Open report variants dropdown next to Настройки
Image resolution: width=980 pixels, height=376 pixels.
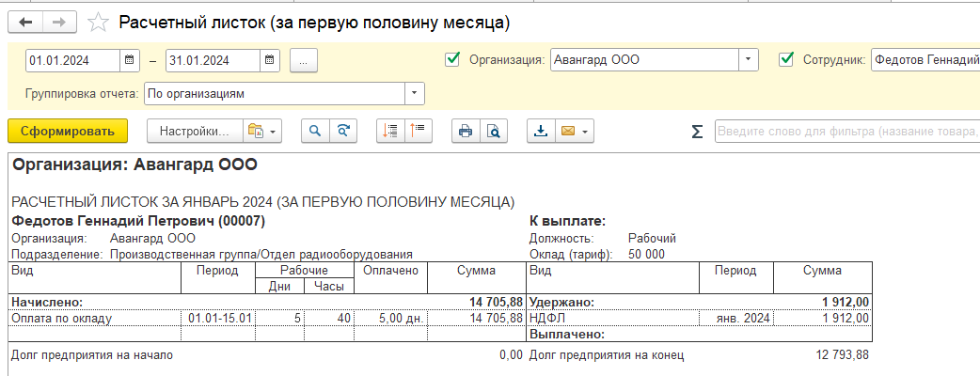click(262, 132)
